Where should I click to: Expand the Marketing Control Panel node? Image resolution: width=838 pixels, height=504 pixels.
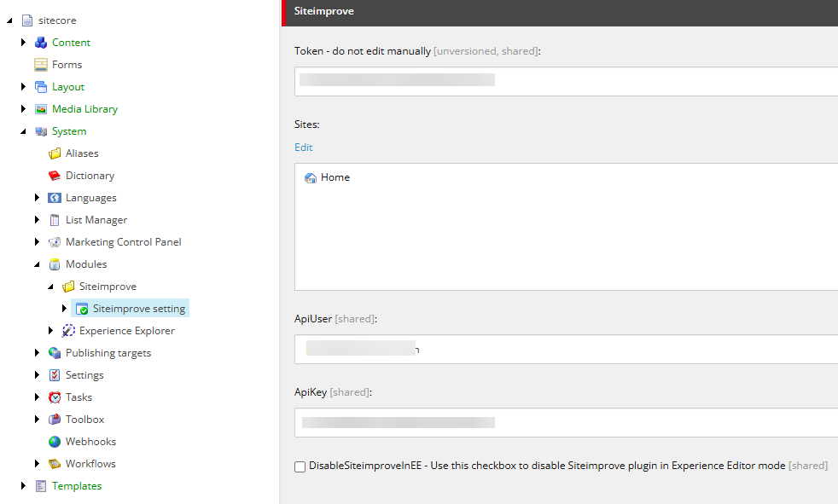pyautogui.click(x=37, y=242)
